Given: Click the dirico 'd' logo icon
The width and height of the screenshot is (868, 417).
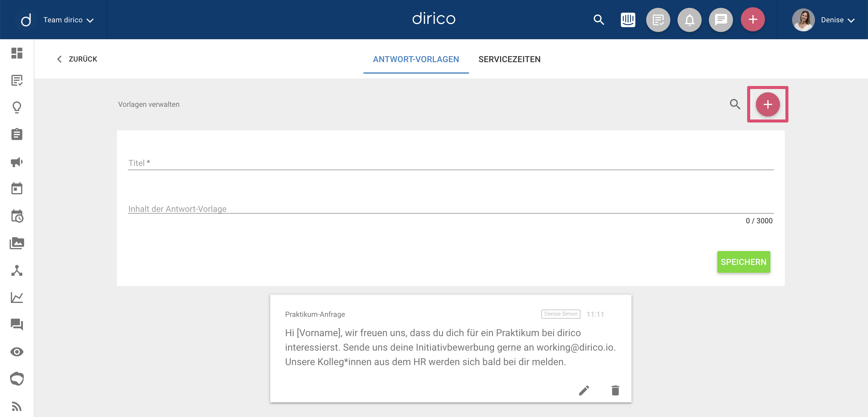Looking at the screenshot, I should (x=26, y=20).
